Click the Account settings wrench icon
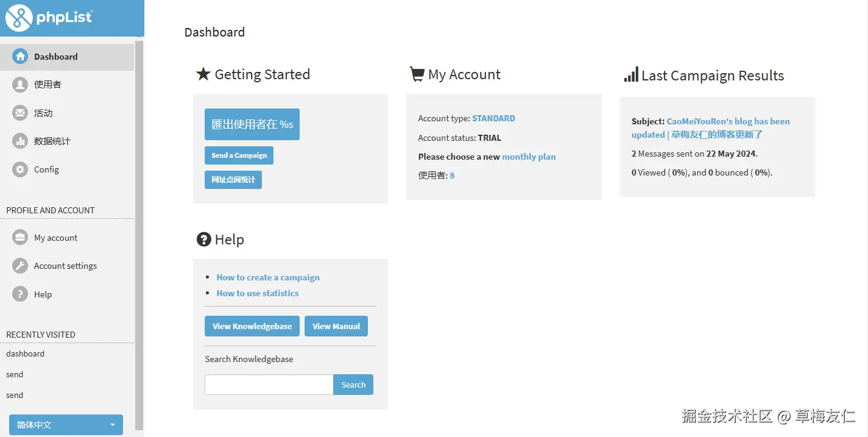The height and width of the screenshot is (437, 868). 20,266
